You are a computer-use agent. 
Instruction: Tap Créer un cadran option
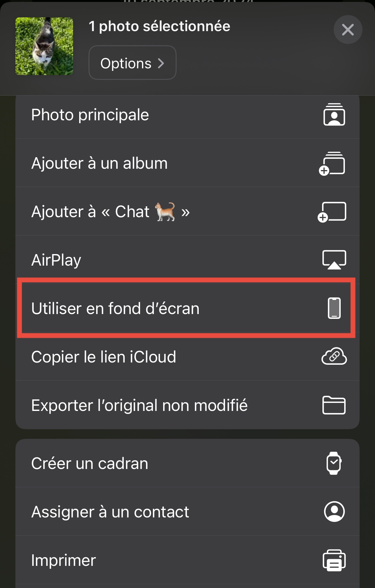pos(90,464)
